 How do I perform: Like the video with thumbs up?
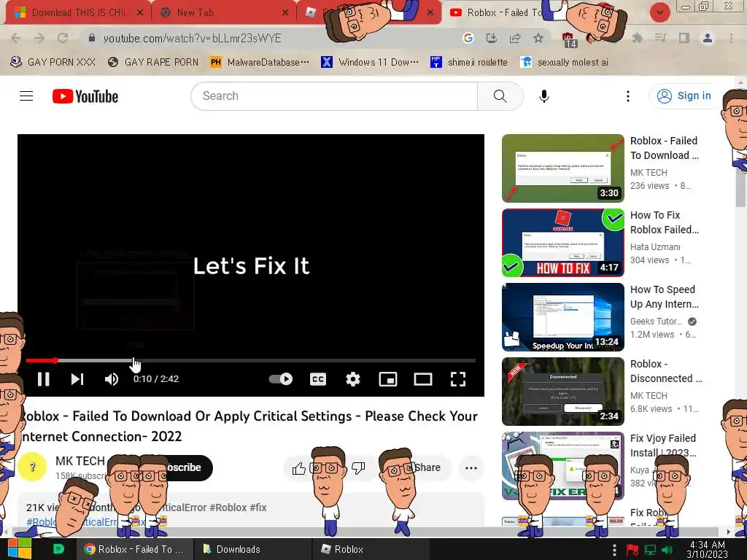pos(298,469)
